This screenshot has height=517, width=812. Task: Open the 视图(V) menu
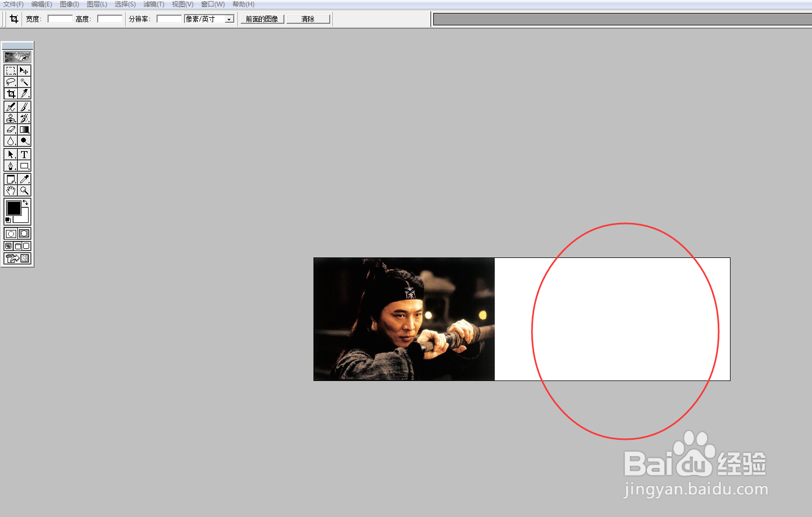click(182, 4)
